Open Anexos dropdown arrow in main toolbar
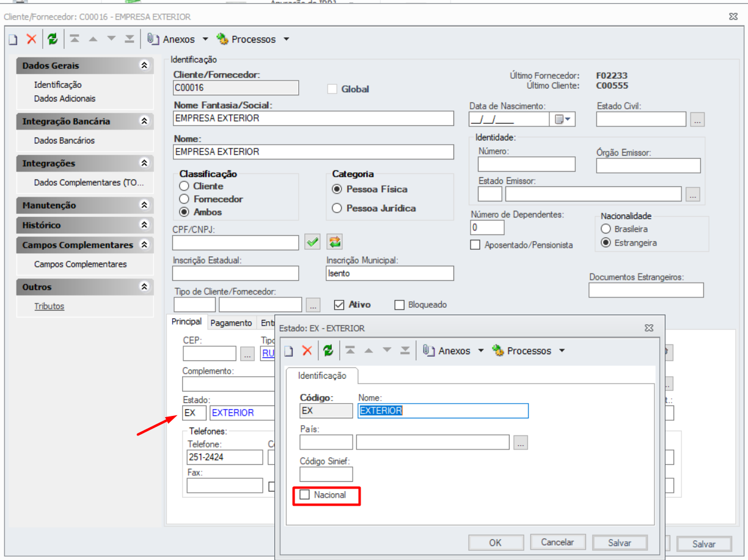 pyautogui.click(x=205, y=40)
